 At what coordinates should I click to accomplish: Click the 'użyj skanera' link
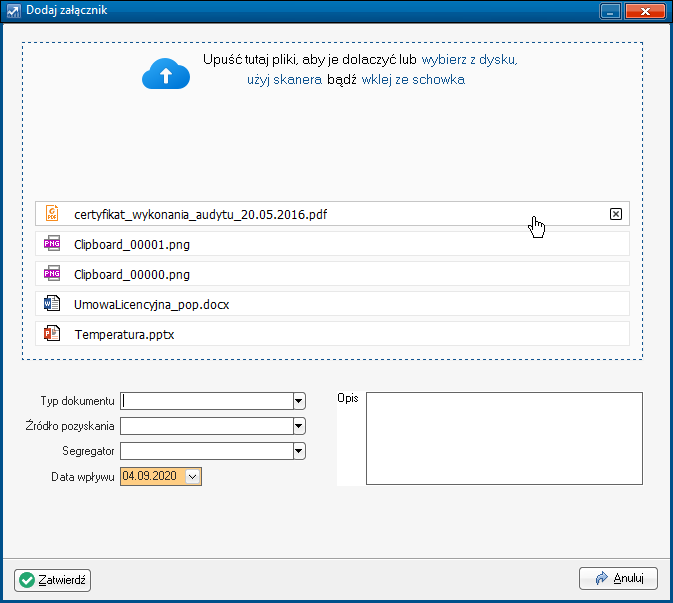tap(284, 79)
